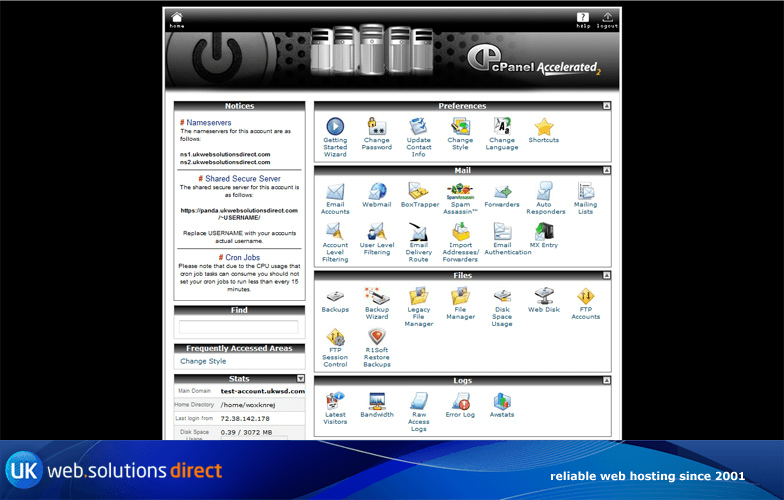Click logout in the top bar
Image resolution: width=784 pixels, height=500 pixels.
(x=607, y=19)
